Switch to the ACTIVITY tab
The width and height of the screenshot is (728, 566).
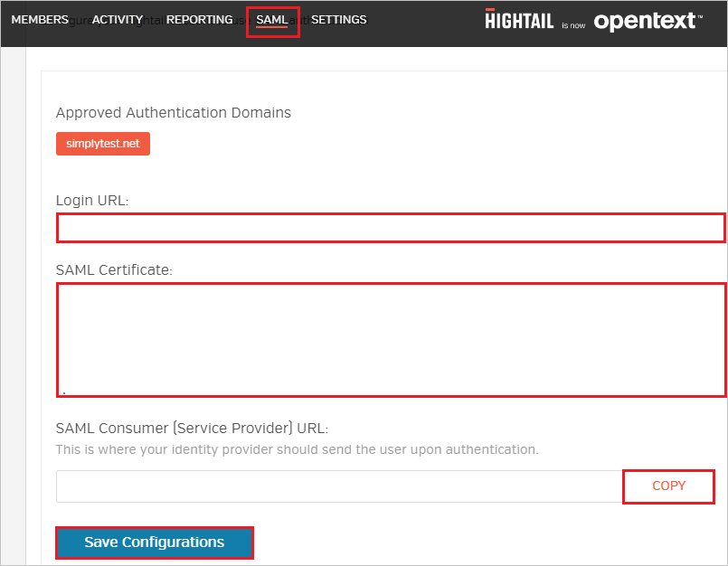click(x=117, y=19)
